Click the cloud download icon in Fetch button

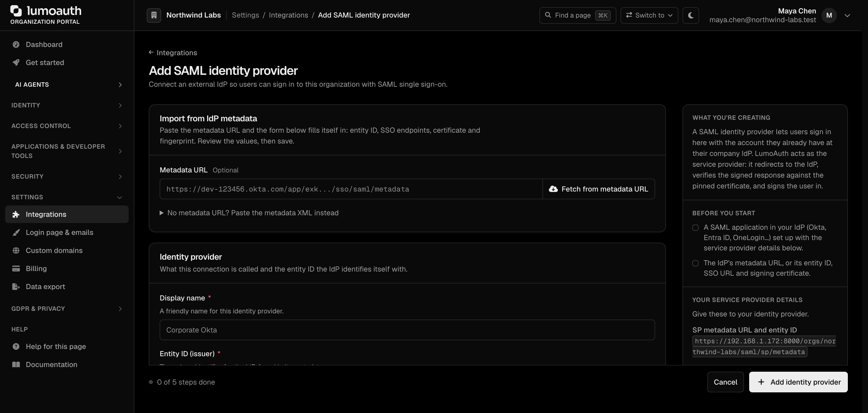[x=553, y=189]
